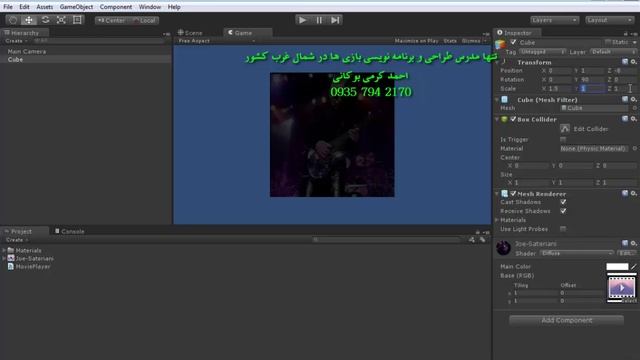The image size is (640, 360).
Task: Open the Layout dropdown
Action: [x=609, y=20]
